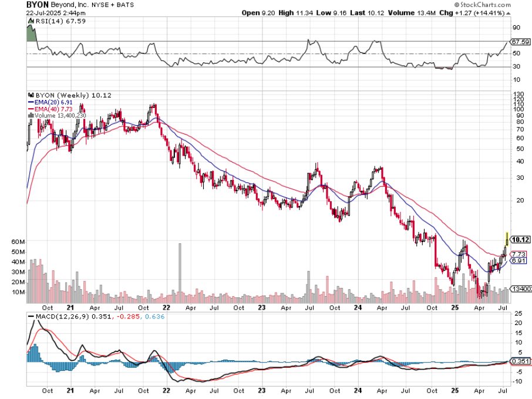Click the 25 MACD axis label
Screen dimensions: 532x399
point(518,313)
